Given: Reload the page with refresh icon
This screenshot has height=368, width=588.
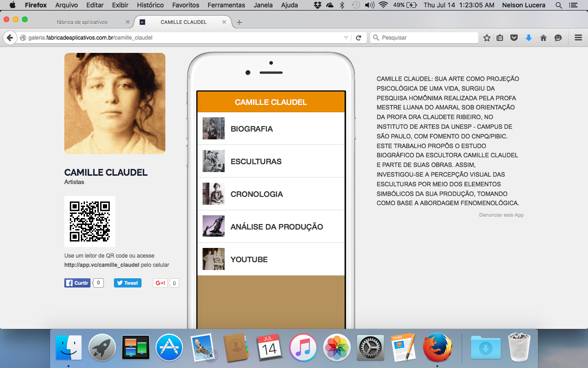Looking at the screenshot, I should click(x=359, y=38).
